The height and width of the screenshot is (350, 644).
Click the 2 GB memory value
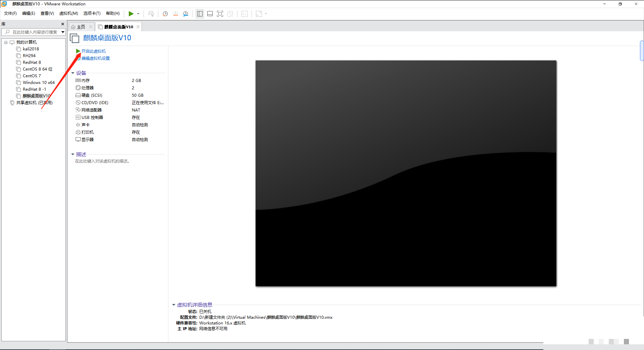coord(137,81)
